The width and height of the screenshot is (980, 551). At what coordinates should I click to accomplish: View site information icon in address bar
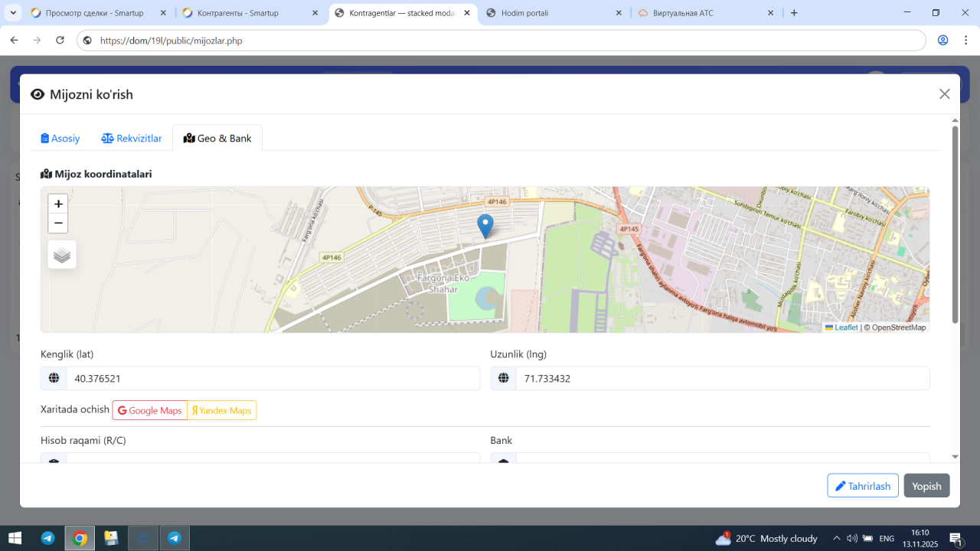[x=87, y=41]
